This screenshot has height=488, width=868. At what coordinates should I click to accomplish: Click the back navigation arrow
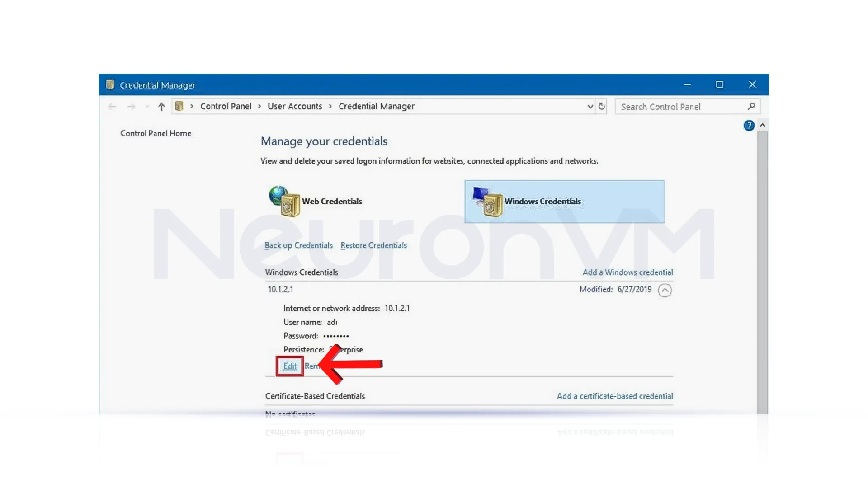click(x=113, y=106)
